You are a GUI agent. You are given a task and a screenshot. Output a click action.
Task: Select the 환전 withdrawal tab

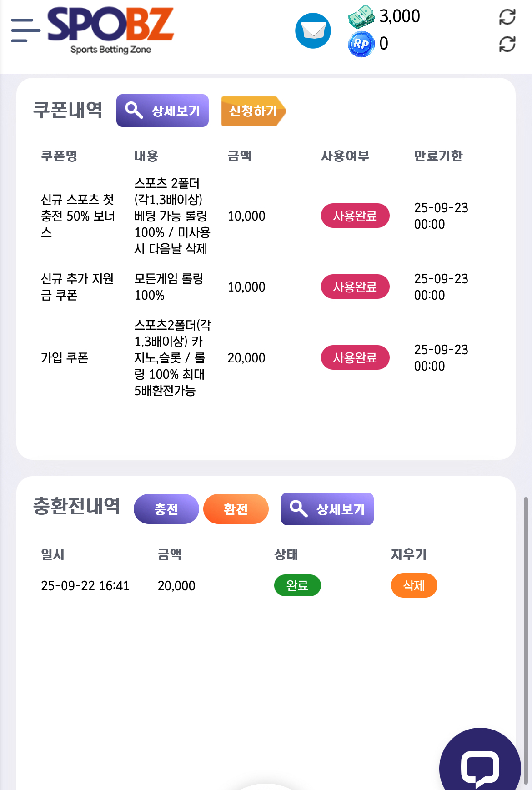click(236, 509)
